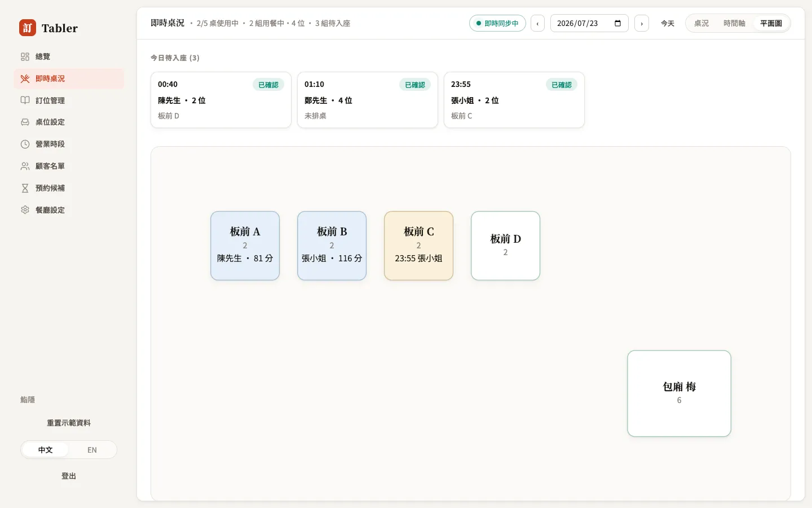The width and height of the screenshot is (812, 508).
Task: Click the 即時桌況 utensils icon
Action: pyautogui.click(x=25, y=78)
